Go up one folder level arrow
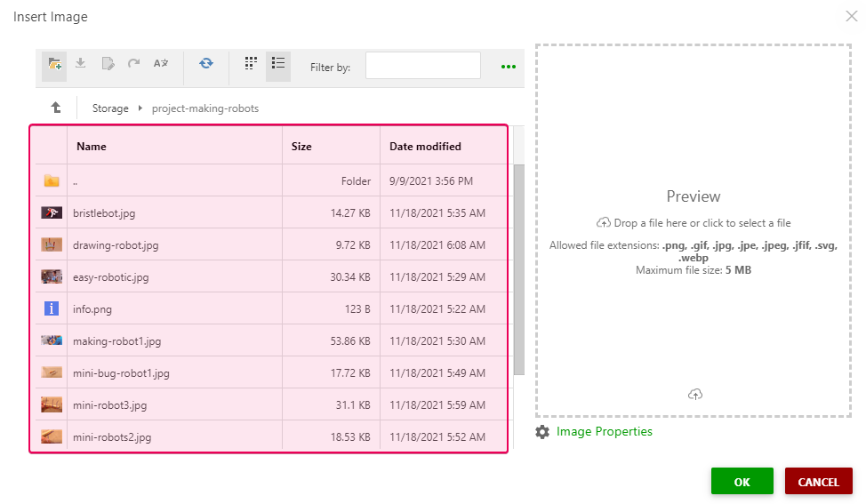The image size is (866, 504). pyautogui.click(x=56, y=108)
